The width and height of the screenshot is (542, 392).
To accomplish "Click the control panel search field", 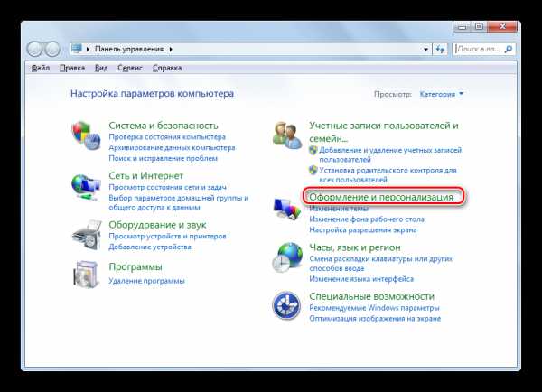I will 479,49.
